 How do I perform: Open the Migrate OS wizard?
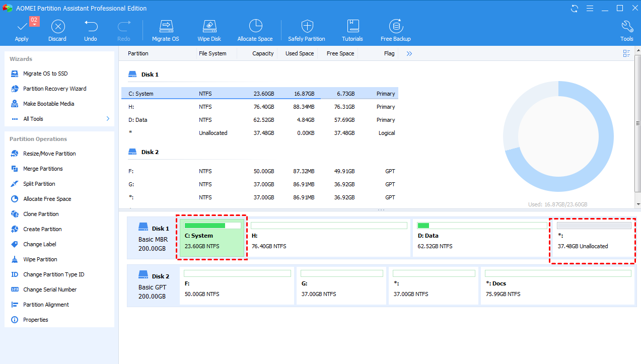pos(166,29)
